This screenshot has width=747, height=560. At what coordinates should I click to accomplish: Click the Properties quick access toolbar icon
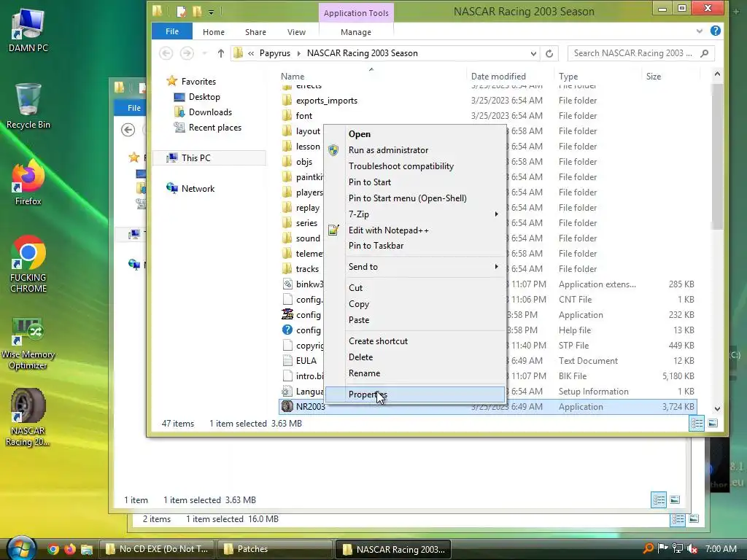[x=181, y=11]
